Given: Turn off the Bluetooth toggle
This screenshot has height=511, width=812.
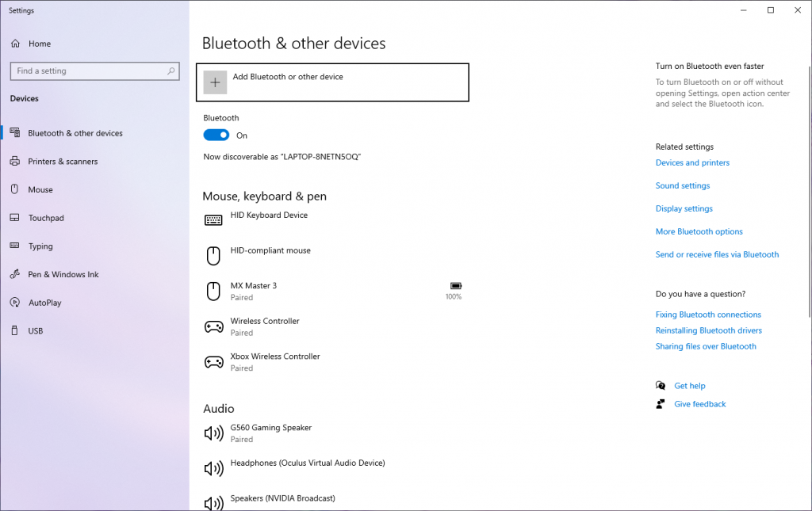Looking at the screenshot, I should point(216,135).
